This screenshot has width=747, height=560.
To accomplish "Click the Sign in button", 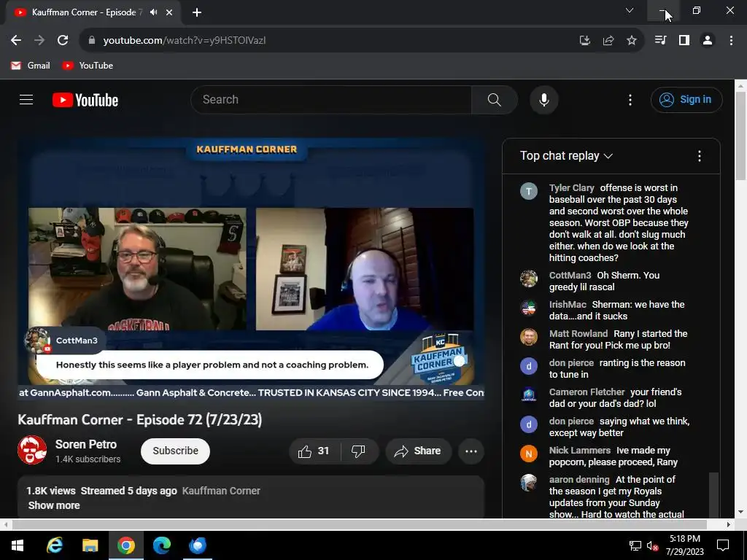I will (x=686, y=99).
